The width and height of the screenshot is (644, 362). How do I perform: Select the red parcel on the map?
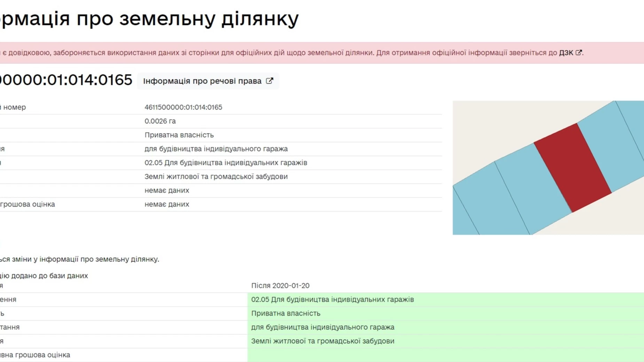point(573,168)
